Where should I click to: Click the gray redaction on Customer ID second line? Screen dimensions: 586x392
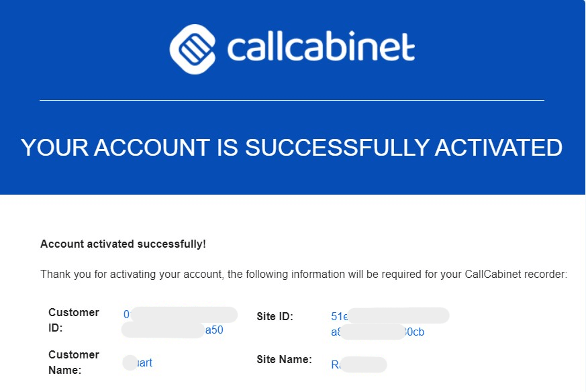[x=163, y=330]
